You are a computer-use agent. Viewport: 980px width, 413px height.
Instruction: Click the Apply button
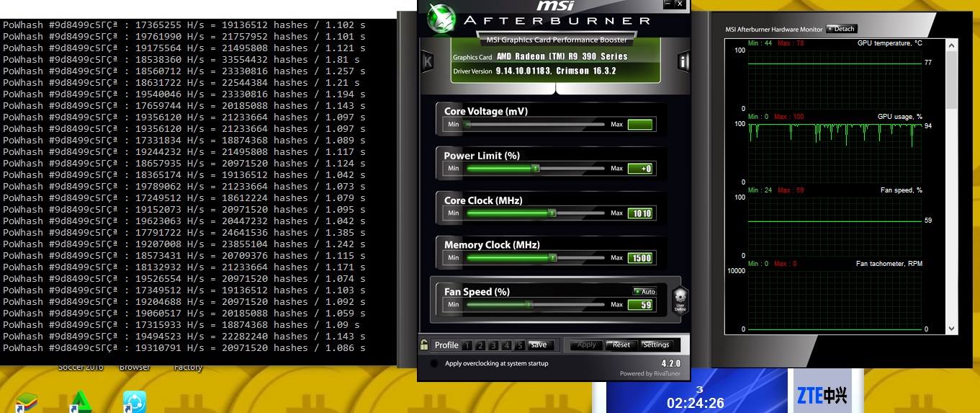click(587, 345)
